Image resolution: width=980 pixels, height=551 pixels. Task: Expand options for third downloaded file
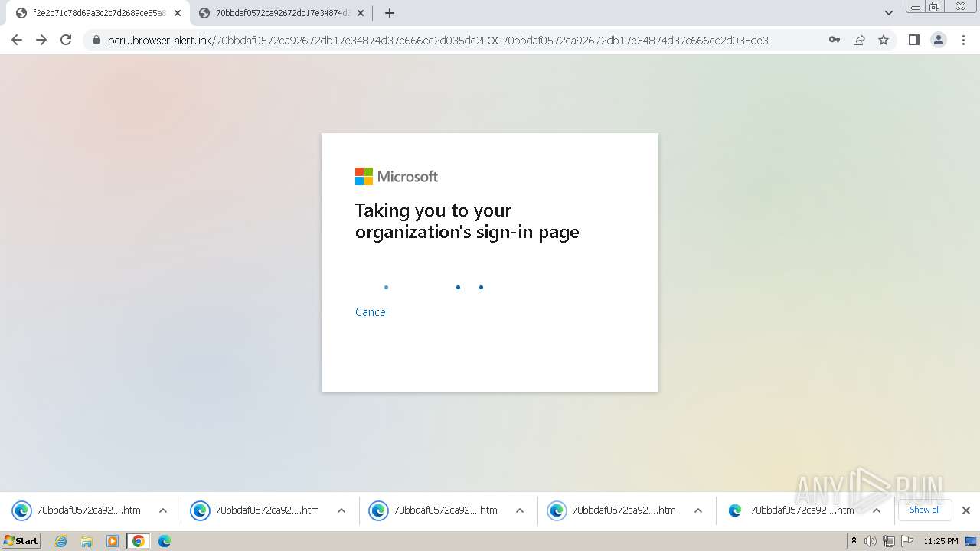520,510
